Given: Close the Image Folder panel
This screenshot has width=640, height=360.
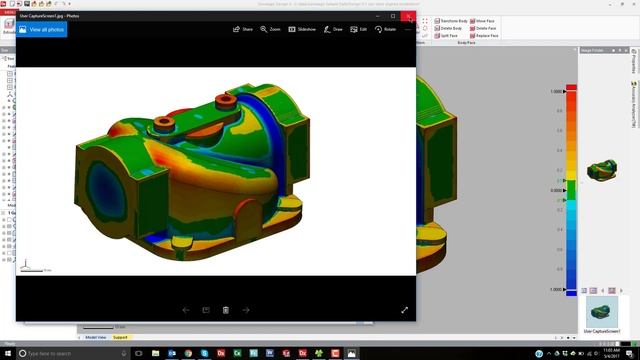Looking at the screenshot, I should (x=626, y=50).
